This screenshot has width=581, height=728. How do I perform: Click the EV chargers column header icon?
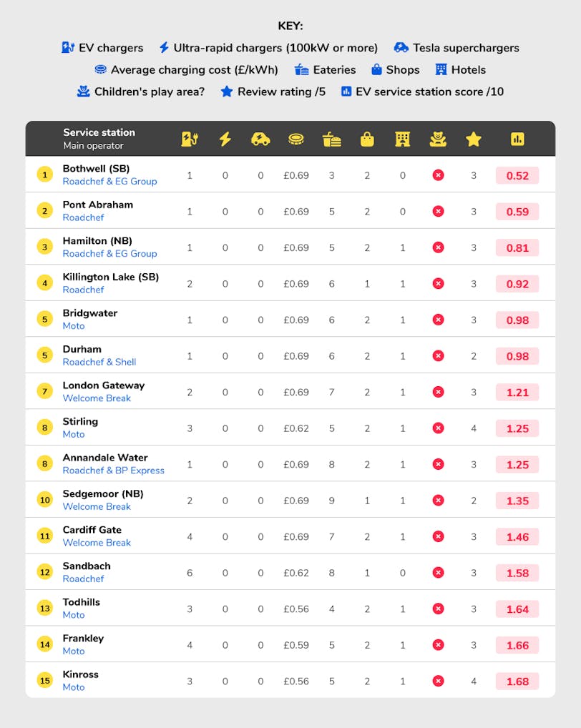tap(190, 139)
